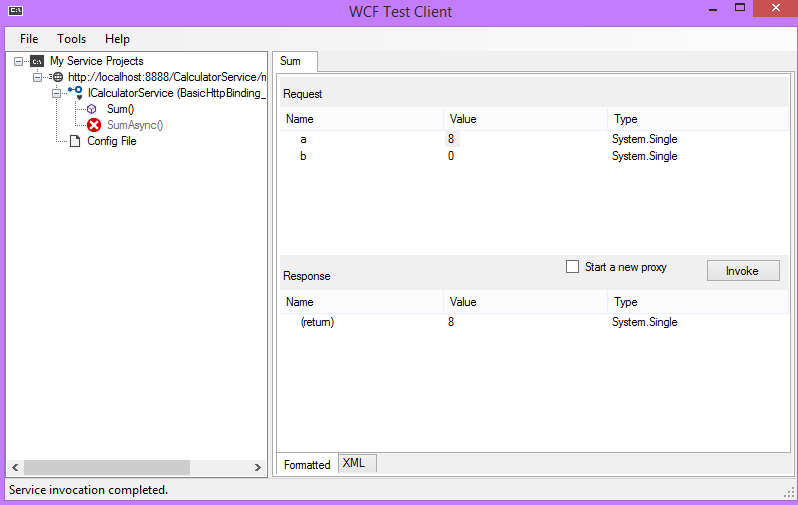This screenshot has width=798, height=505.
Task: Enable the Start a new proxy checkbox
Action: (x=572, y=267)
